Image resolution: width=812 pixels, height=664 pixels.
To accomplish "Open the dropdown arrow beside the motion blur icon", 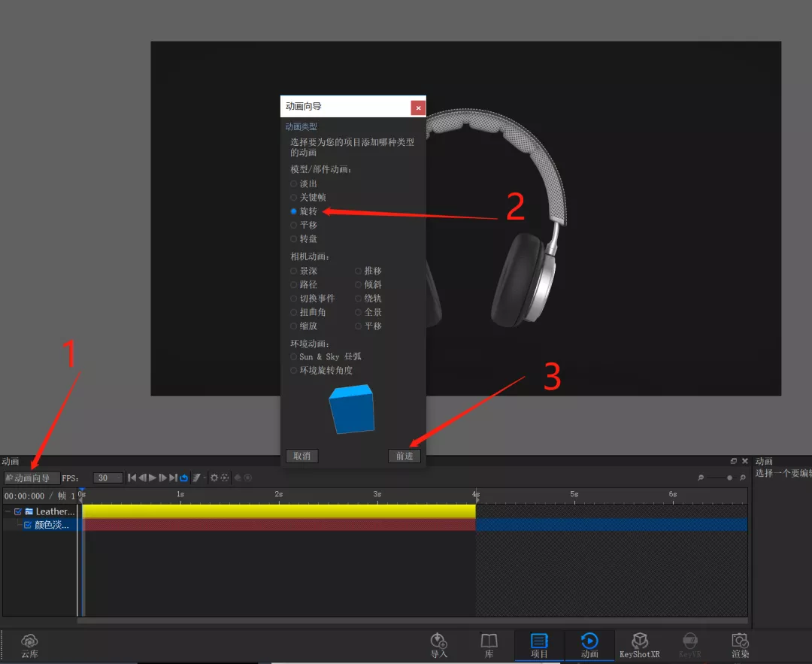I will pos(205,478).
